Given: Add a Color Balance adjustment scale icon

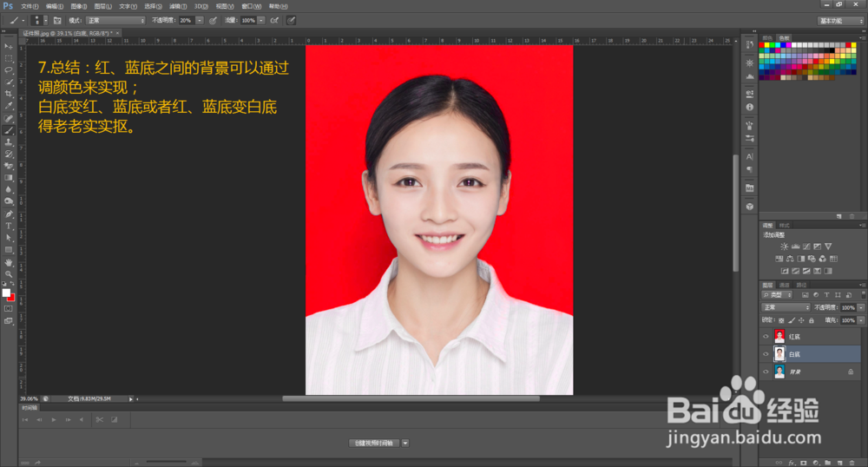Looking at the screenshot, I should (790, 259).
